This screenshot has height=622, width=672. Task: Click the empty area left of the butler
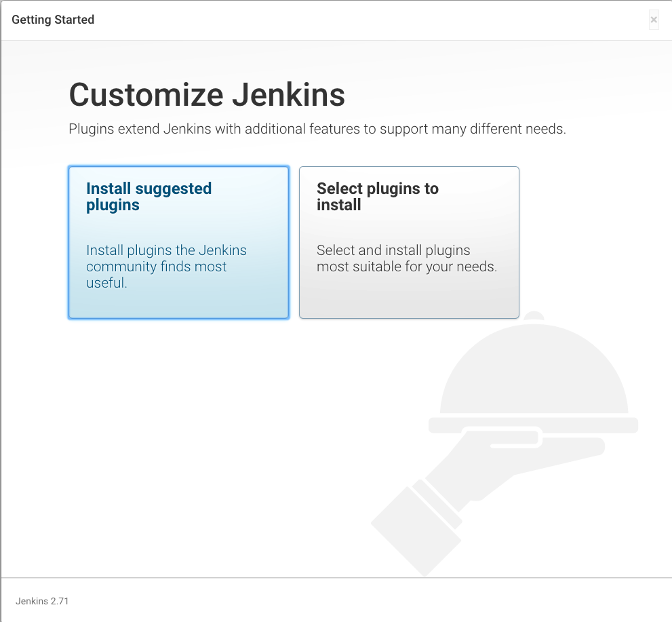(x=170, y=441)
